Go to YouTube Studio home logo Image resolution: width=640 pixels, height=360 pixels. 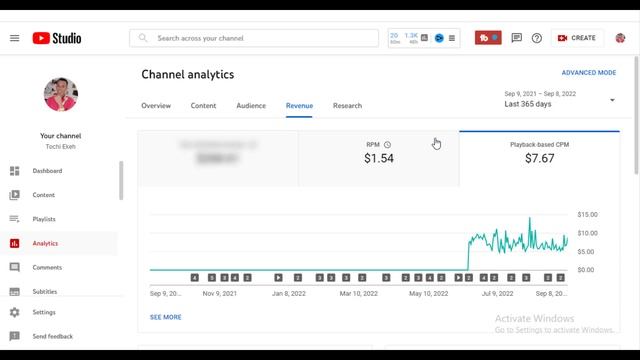pyautogui.click(x=57, y=38)
